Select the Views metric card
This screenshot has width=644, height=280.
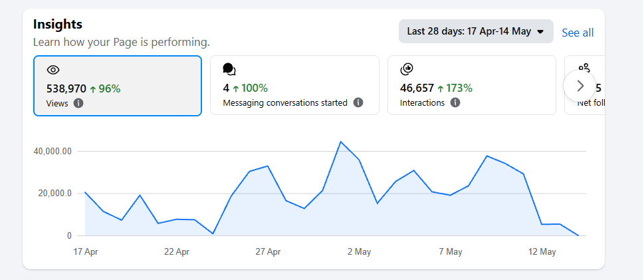pyautogui.click(x=118, y=86)
